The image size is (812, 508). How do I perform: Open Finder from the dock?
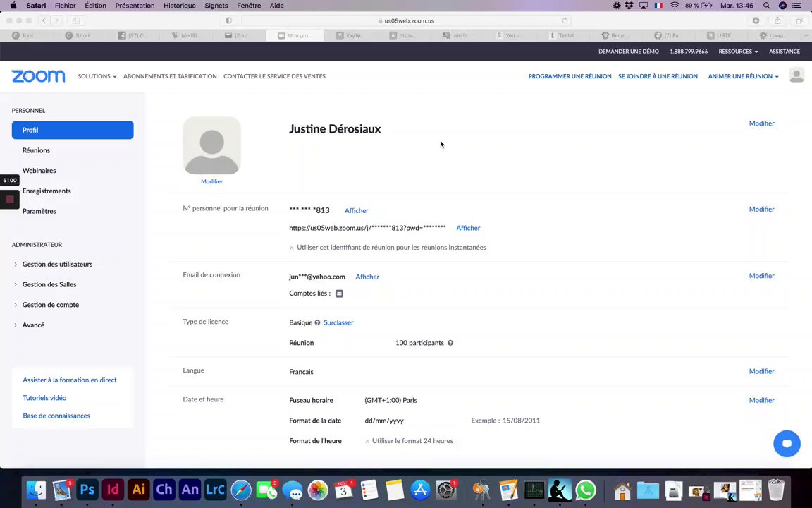tap(36, 490)
